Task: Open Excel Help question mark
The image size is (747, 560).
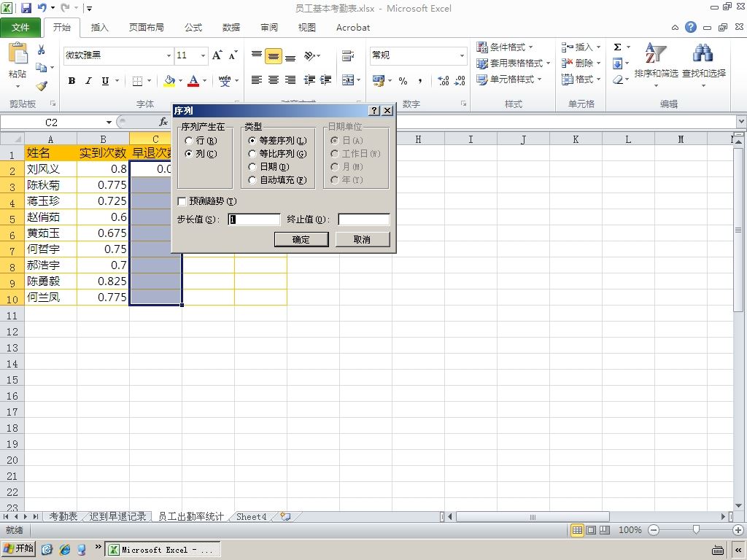Action: 691,27
